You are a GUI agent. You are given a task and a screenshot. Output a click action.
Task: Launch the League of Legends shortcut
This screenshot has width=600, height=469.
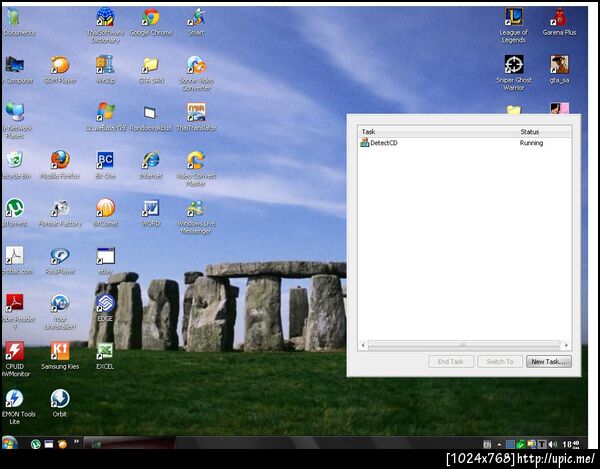click(514, 25)
